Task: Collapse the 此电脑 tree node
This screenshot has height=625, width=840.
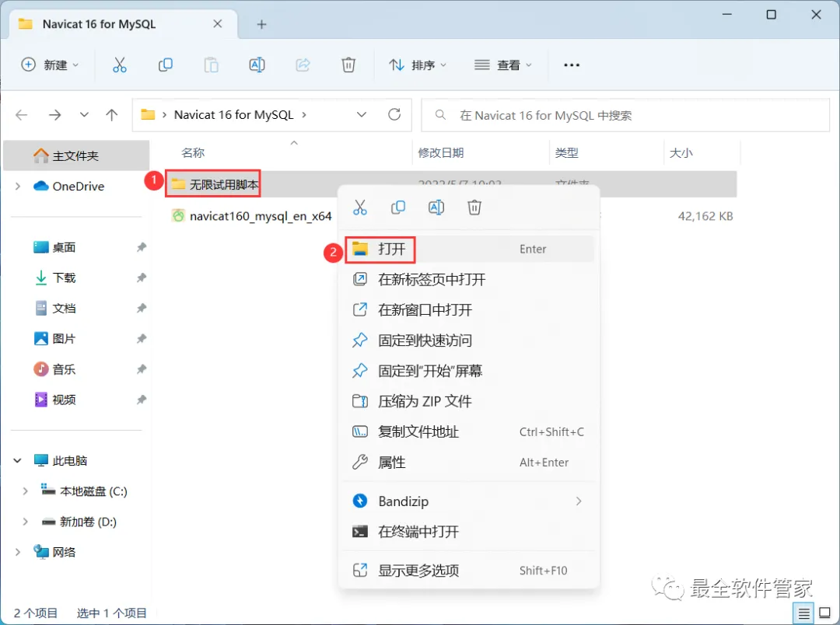Action: click(18, 460)
